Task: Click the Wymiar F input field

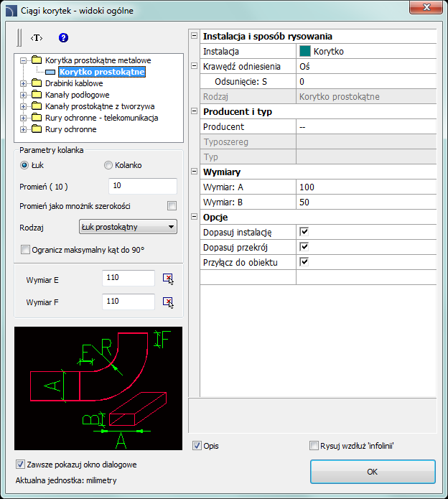Action: tap(129, 302)
